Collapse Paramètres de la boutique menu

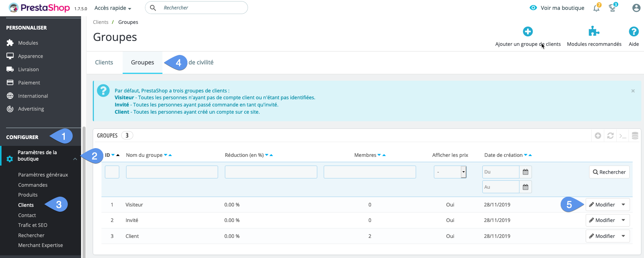tap(75, 159)
